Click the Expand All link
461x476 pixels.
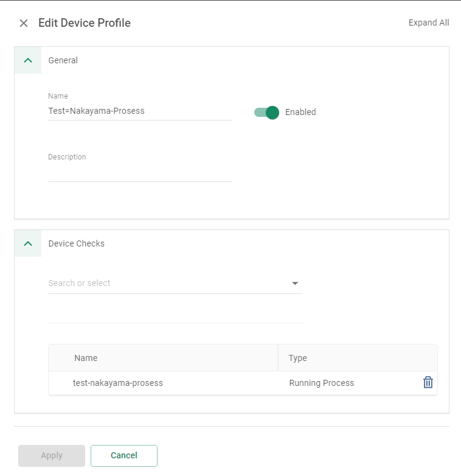pos(428,23)
